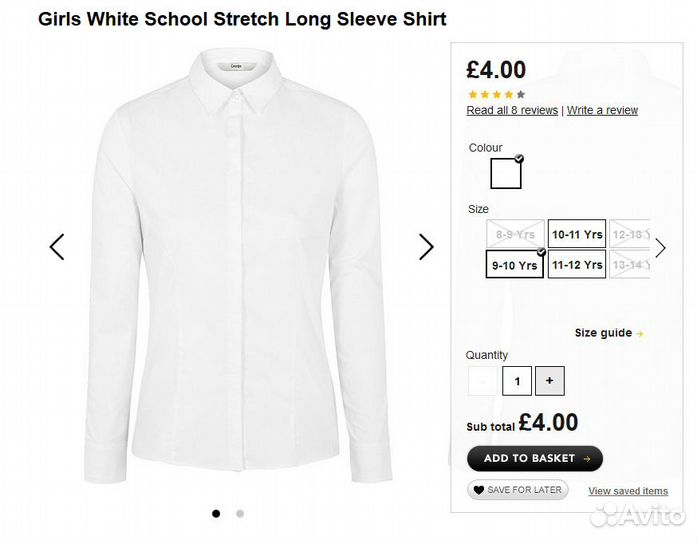This screenshot has width=697, height=540.
Task: Select the white colour swatch
Action: [506, 173]
